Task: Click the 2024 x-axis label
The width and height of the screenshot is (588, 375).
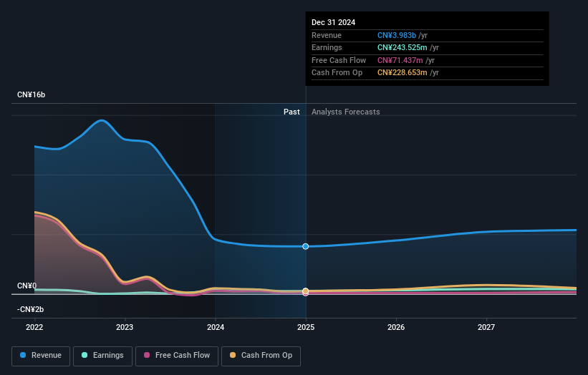Action: pyautogui.click(x=216, y=327)
